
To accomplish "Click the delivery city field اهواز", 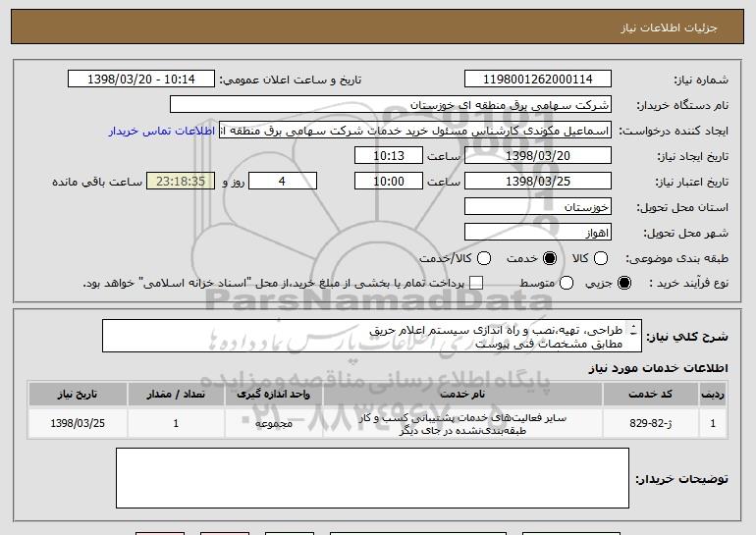I will tap(536, 233).
